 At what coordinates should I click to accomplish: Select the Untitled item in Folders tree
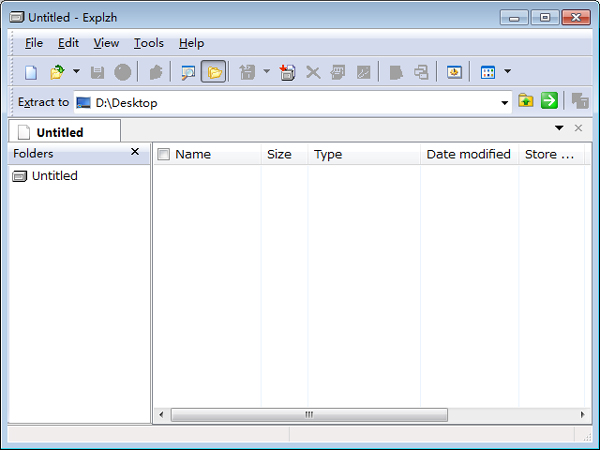pos(54,176)
